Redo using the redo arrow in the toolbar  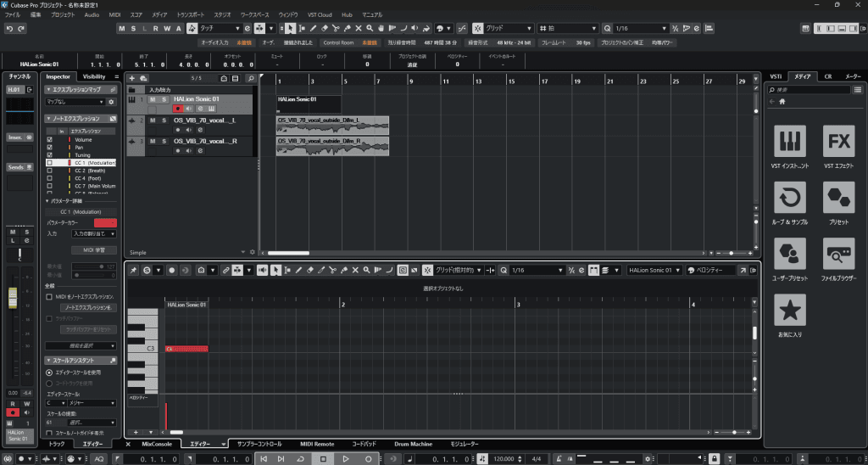tap(21, 28)
